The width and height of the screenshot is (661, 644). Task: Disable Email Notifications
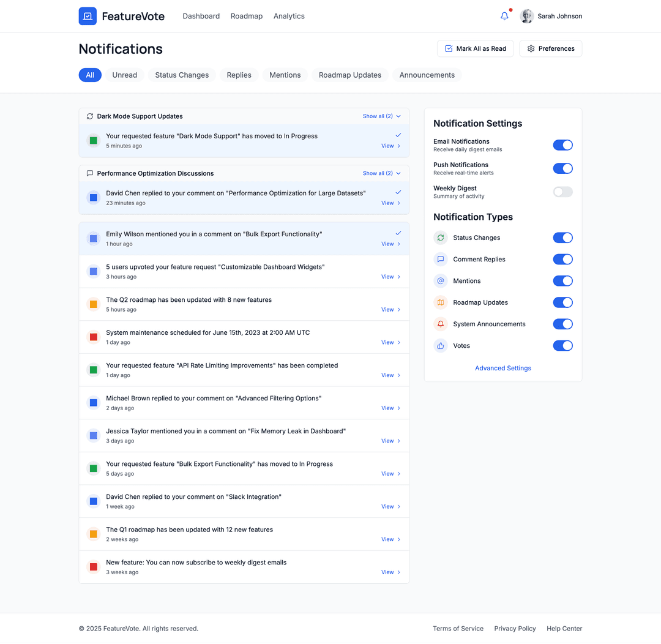point(562,144)
